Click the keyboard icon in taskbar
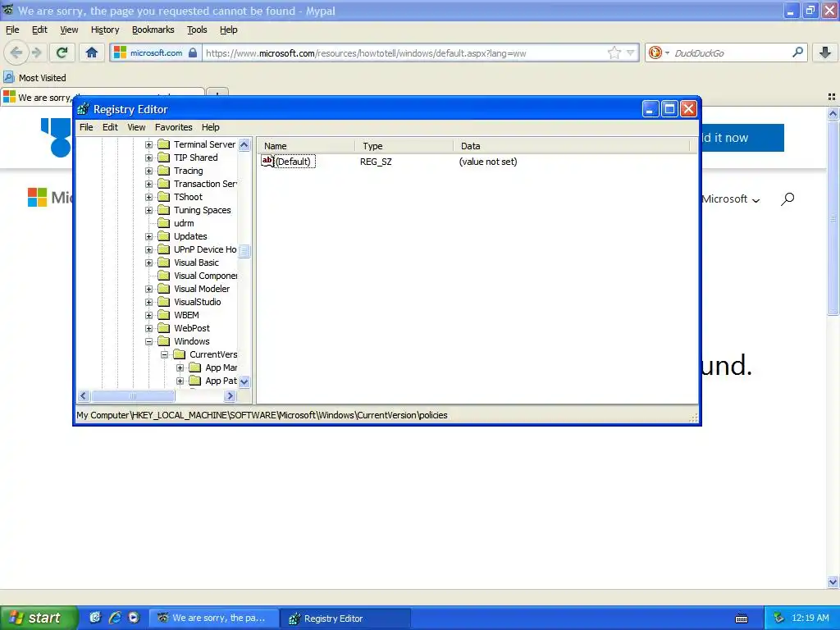Image resolution: width=840 pixels, height=630 pixels. pyautogui.click(x=742, y=619)
